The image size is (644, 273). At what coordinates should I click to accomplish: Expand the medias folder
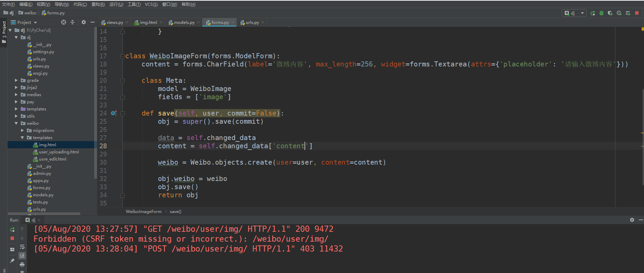(16, 95)
